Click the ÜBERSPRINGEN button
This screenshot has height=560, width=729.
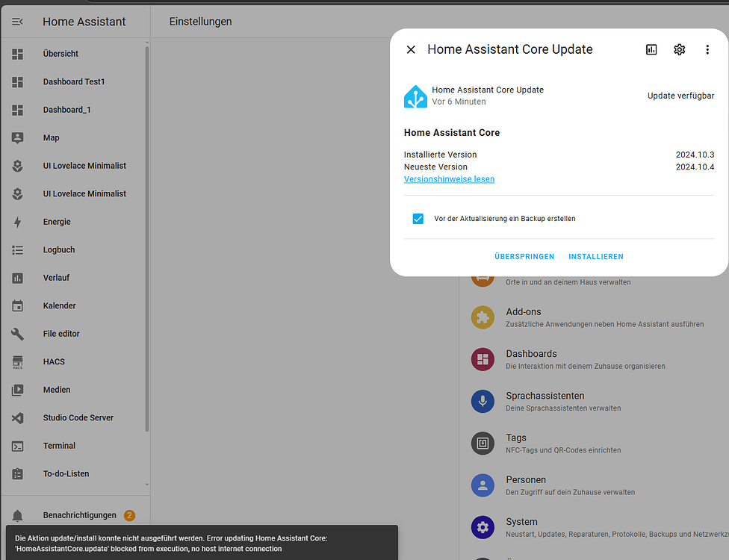point(524,257)
